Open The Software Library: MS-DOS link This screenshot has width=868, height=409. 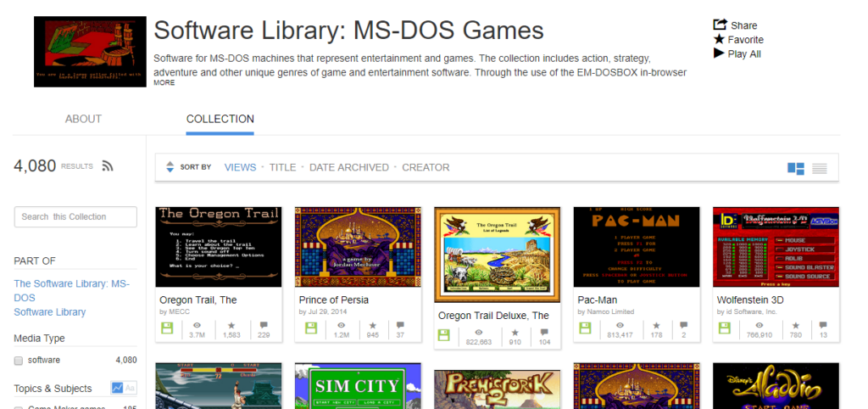[x=71, y=290]
